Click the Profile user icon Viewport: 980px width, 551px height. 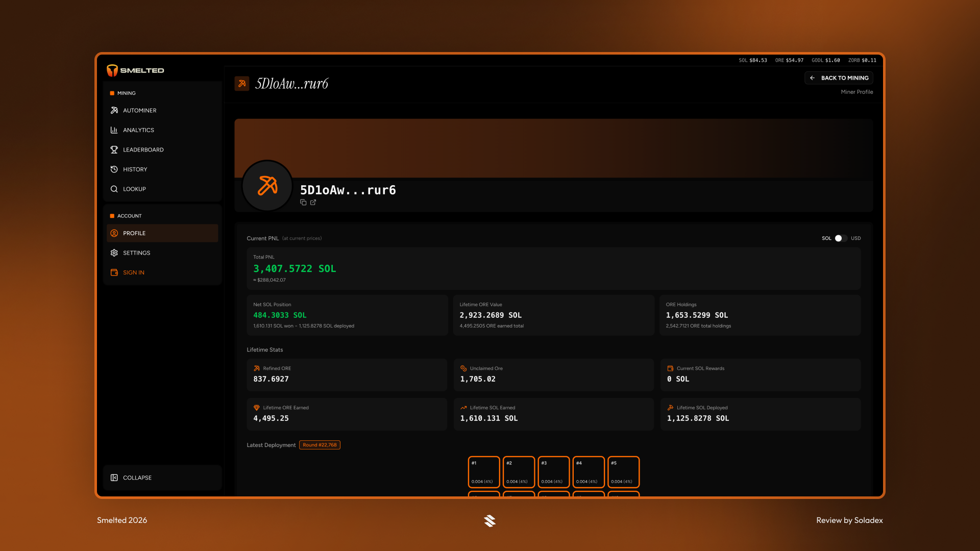pos(114,233)
